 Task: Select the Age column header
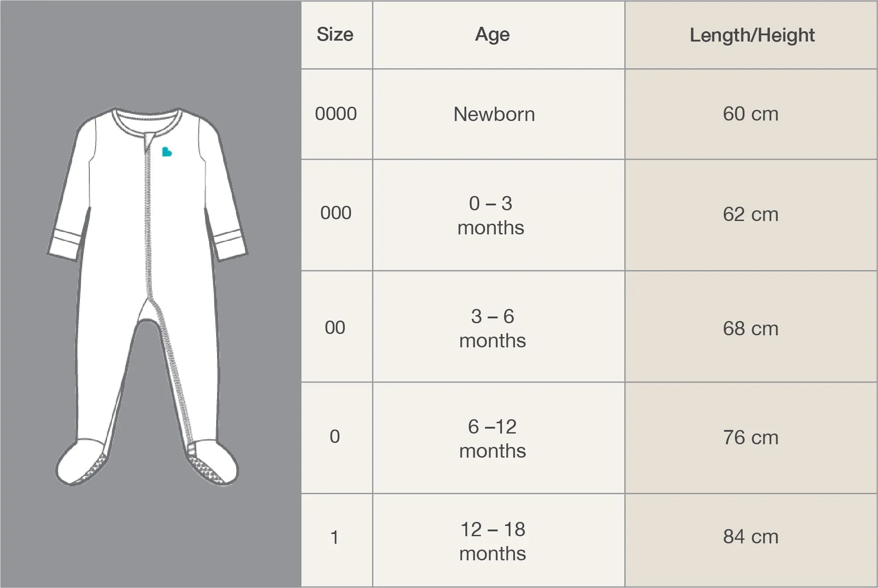click(498, 35)
